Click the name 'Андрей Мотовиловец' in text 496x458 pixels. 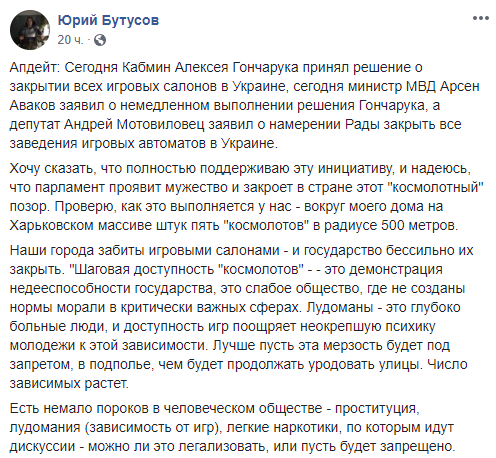[134, 125]
